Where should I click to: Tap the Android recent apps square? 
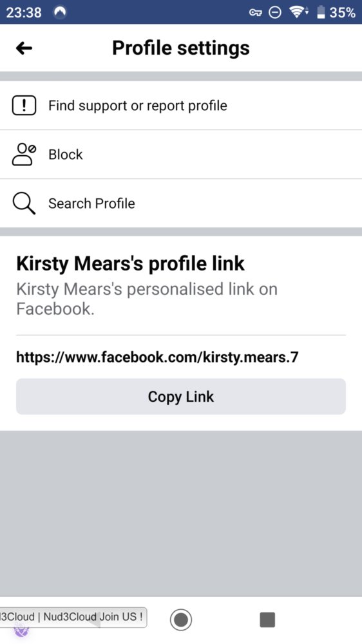point(267,620)
